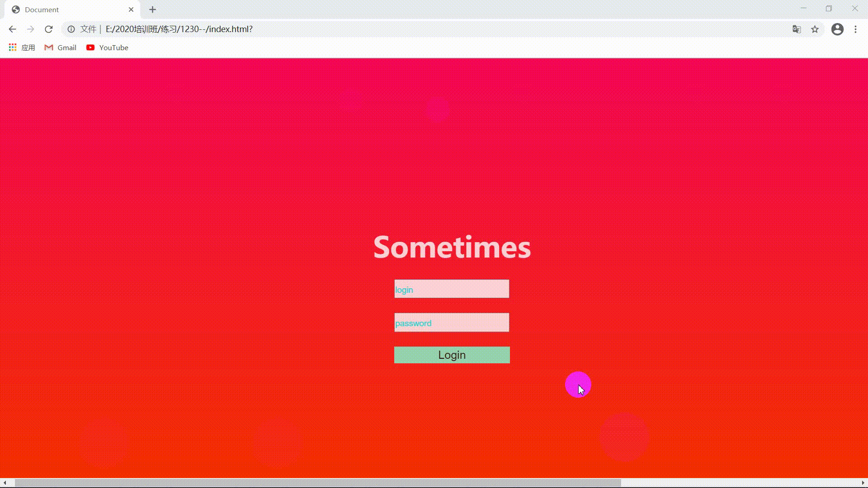
Task: Click the browser back navigation arrow
Action: (x=13, y=28)
